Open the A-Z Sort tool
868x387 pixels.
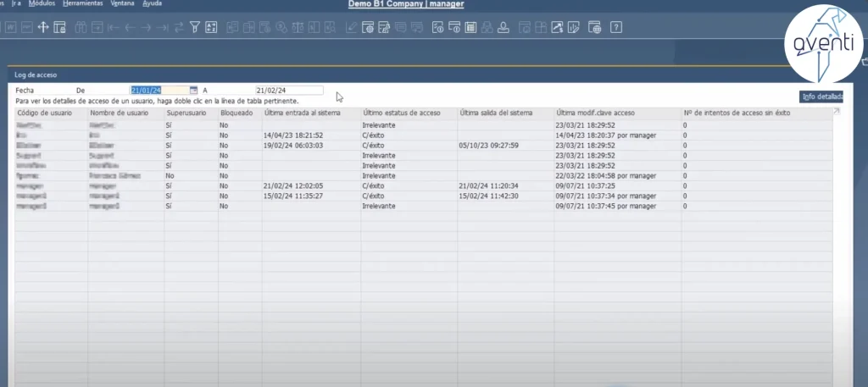tap(211, 27)
